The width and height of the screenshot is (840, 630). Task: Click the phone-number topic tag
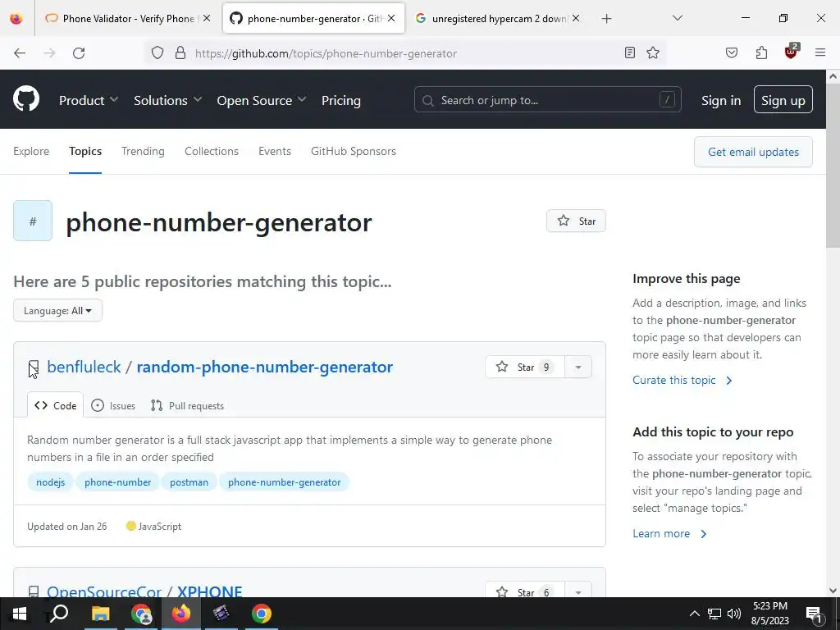tap(118, 482)
